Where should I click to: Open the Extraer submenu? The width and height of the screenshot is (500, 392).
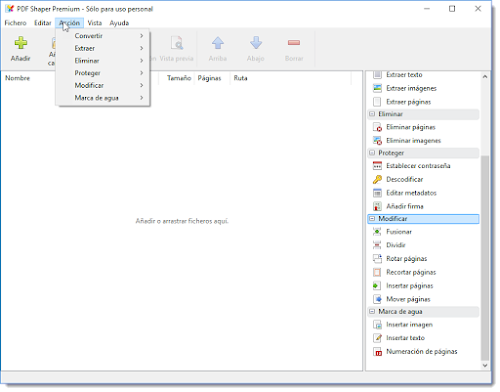(x=103, y=48)
